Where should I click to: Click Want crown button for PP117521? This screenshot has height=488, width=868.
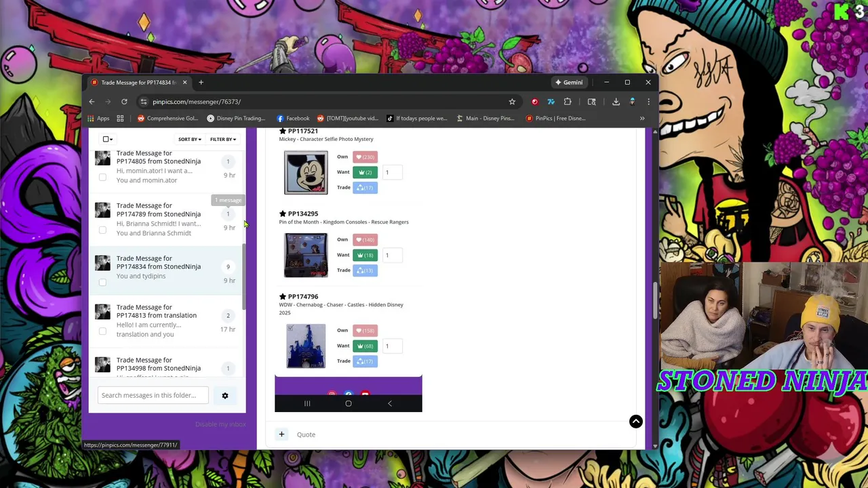tap(365, 172)
